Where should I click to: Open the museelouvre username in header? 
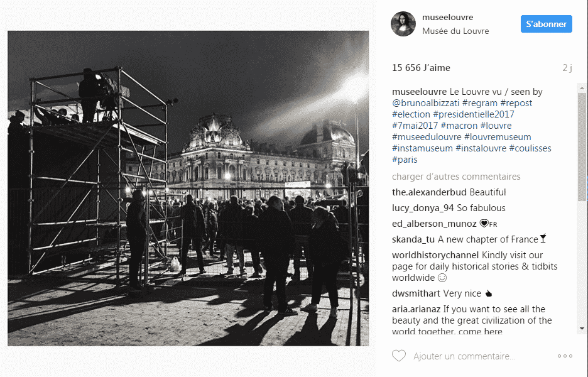[x=447, y=17]
